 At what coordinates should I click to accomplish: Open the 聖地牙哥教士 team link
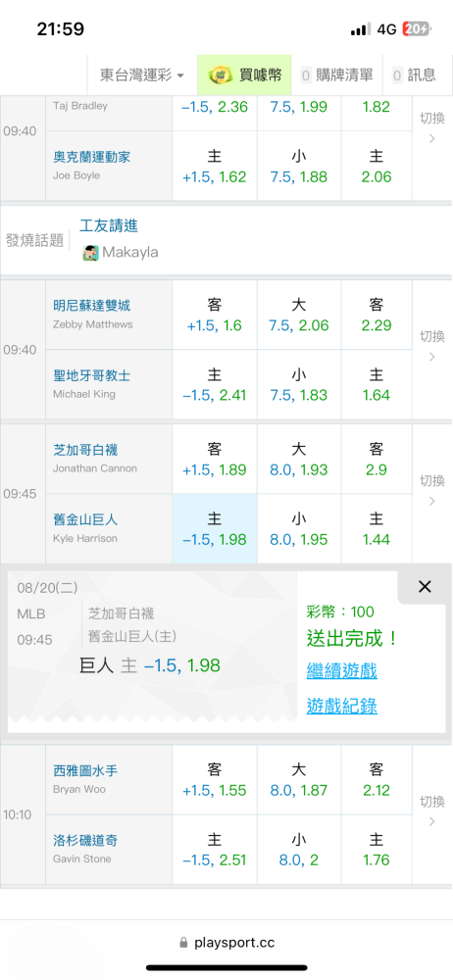point(91,375)
